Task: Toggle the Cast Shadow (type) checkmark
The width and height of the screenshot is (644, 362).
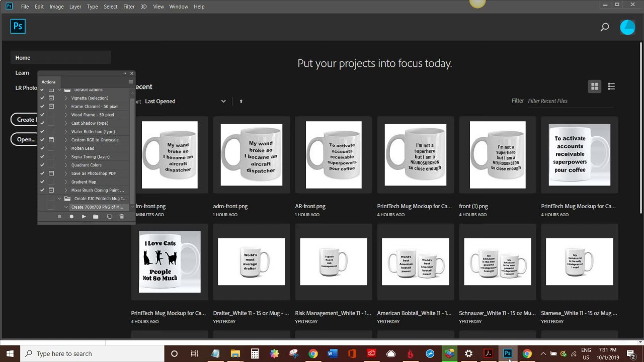Action: [x=42, y=123]
